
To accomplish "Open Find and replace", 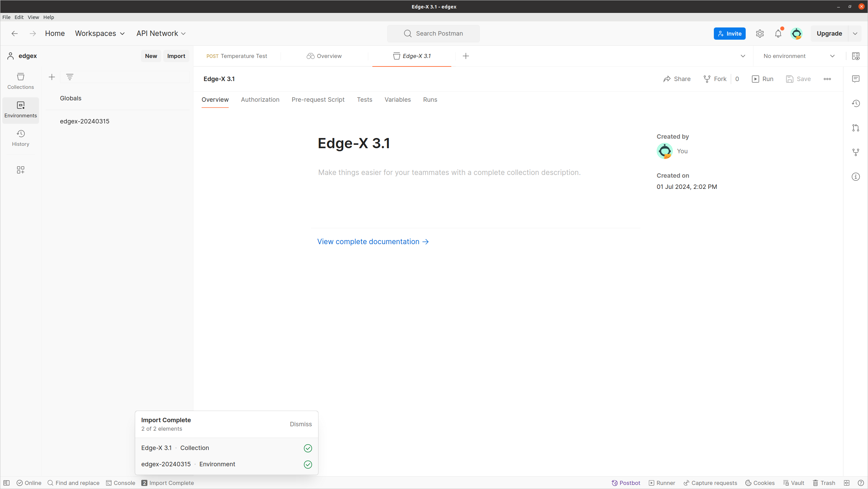I will pos(74,483).
